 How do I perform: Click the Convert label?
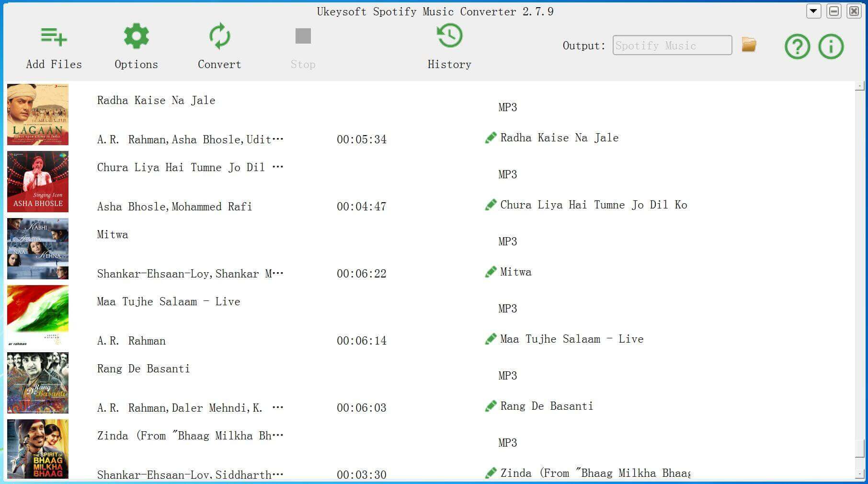click(219, 64)
